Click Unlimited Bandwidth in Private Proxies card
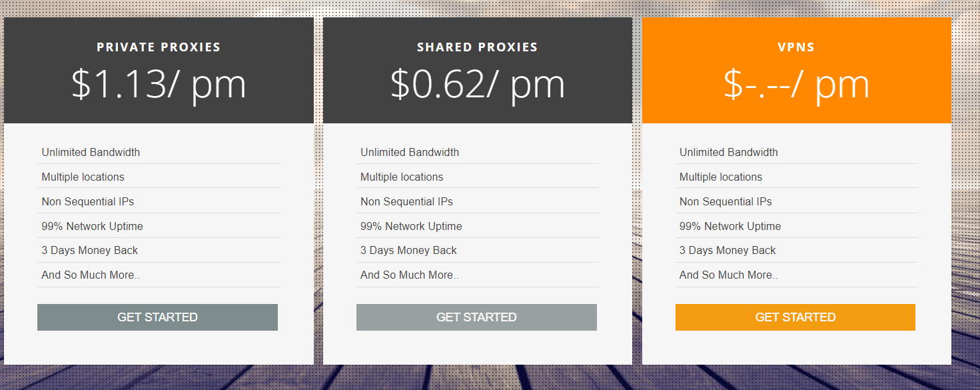The width and height of the screenshot is (980, 390). tap(91, 152)
